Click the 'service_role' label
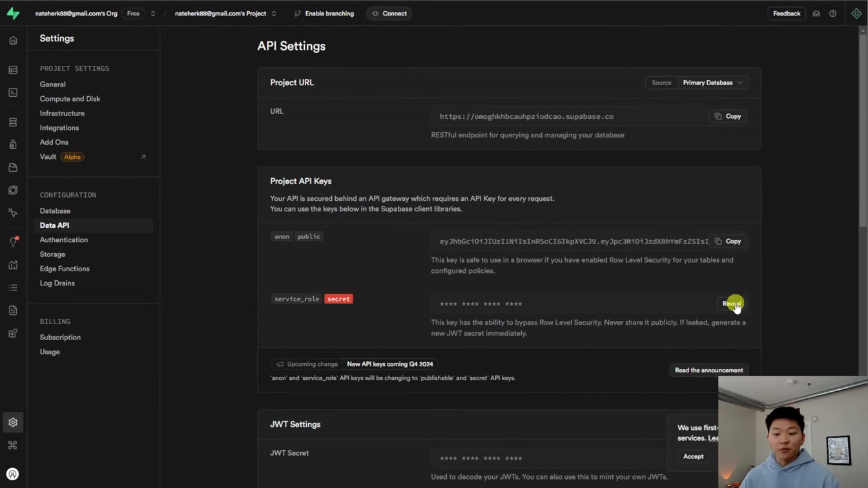The width and height of the screenshot is (868, 488). pos(296,299)
